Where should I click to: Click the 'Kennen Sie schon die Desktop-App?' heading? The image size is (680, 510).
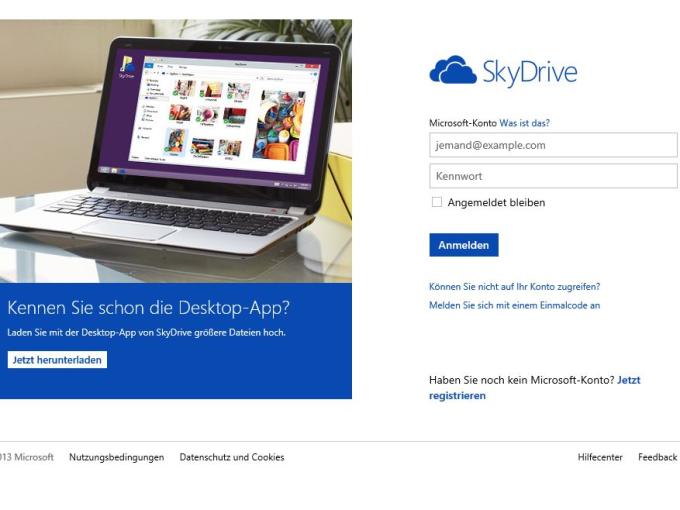click(148, 307)
